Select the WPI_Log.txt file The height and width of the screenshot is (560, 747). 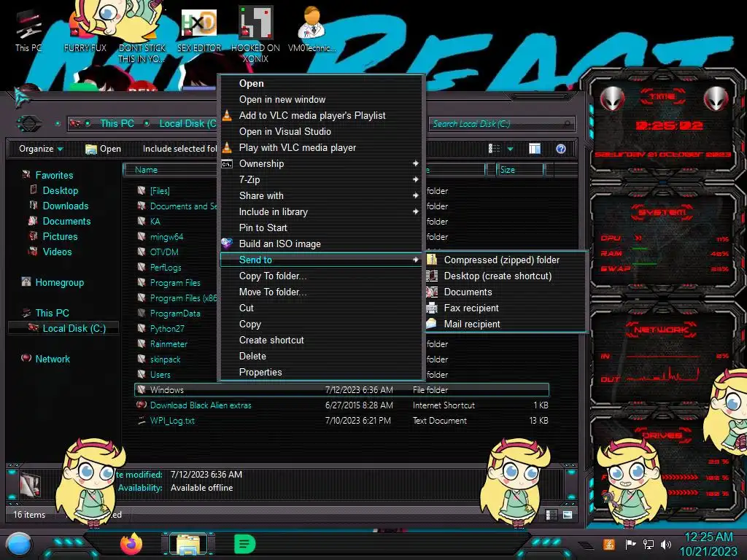[x=172, y=421]
